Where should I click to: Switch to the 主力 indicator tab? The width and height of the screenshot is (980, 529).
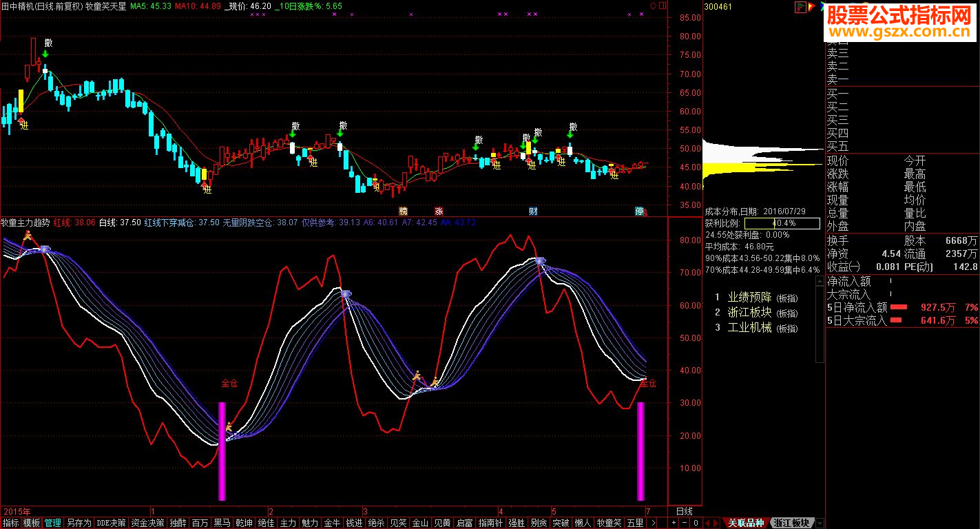[288, 523]
